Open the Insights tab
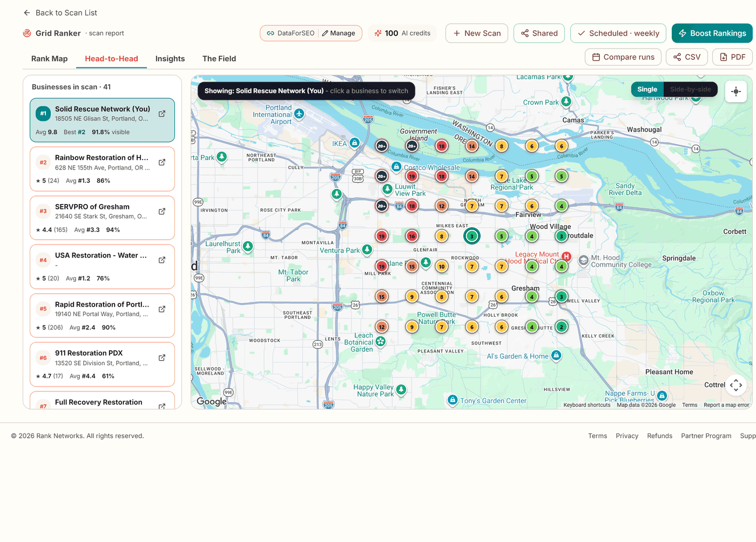The height and width of the screenshot is (542, 756). coord(170,59)
